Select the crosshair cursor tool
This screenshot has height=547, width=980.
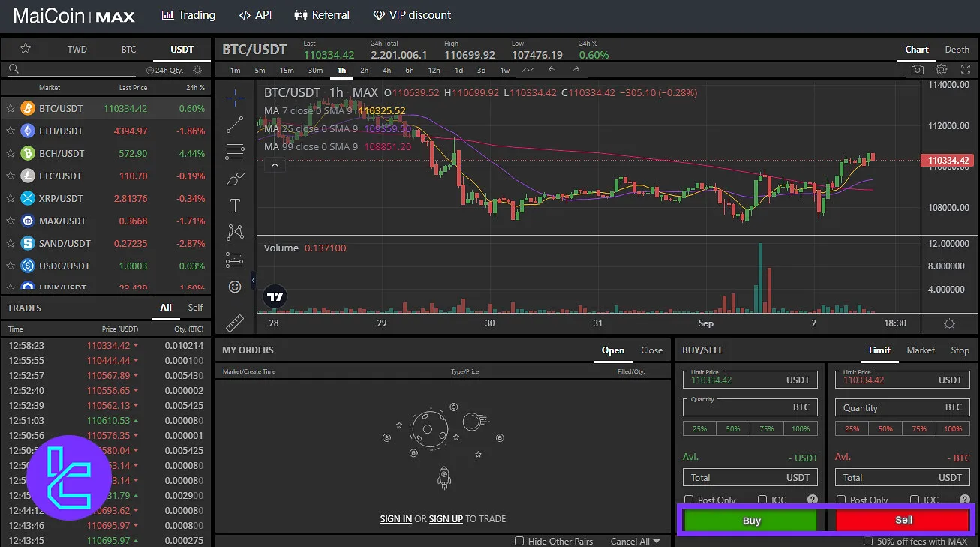tap(236, 98)
